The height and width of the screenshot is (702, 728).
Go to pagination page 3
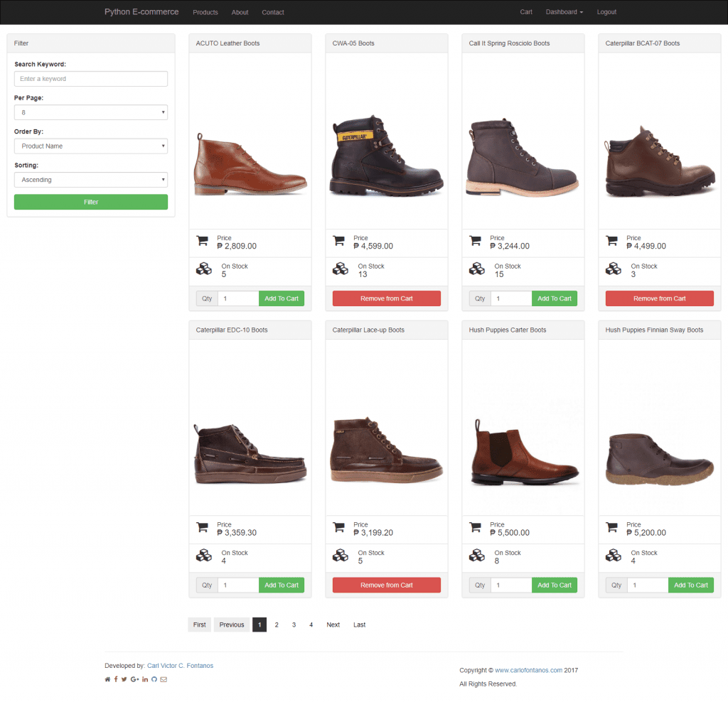click(x=294, y=625)
